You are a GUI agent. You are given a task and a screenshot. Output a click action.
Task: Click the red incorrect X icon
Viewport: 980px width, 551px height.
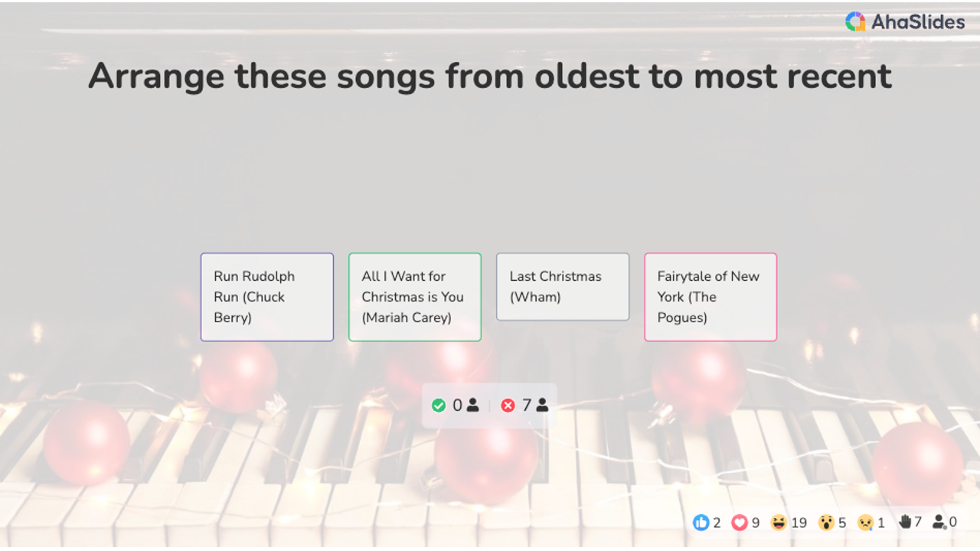508,406
